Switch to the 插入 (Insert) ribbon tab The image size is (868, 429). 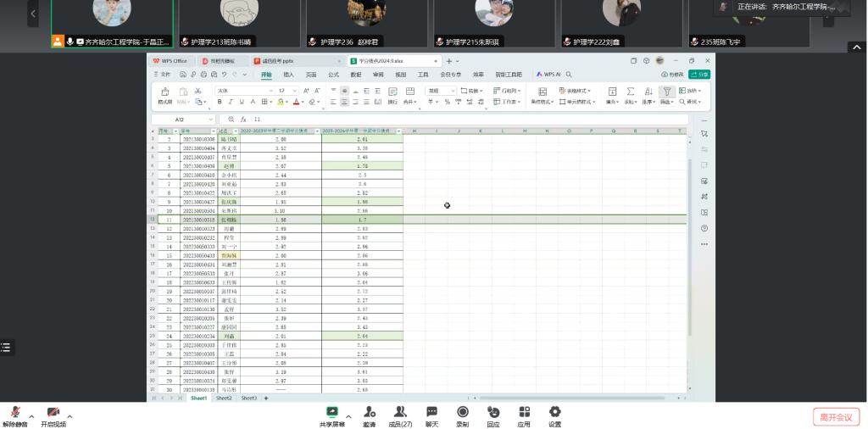tap(288, 75)
